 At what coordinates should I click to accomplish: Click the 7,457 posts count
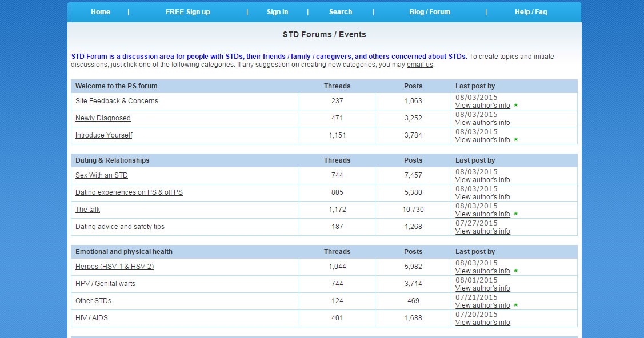[413, 175]
